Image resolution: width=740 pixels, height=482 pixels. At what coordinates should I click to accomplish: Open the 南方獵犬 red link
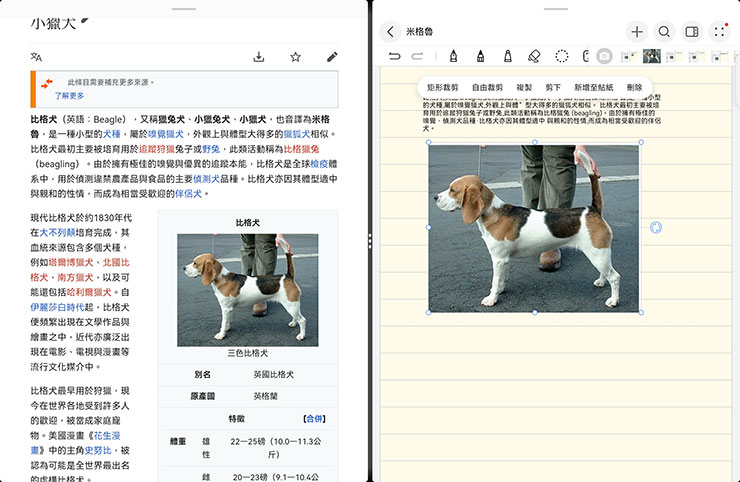[x=76, y=278]
